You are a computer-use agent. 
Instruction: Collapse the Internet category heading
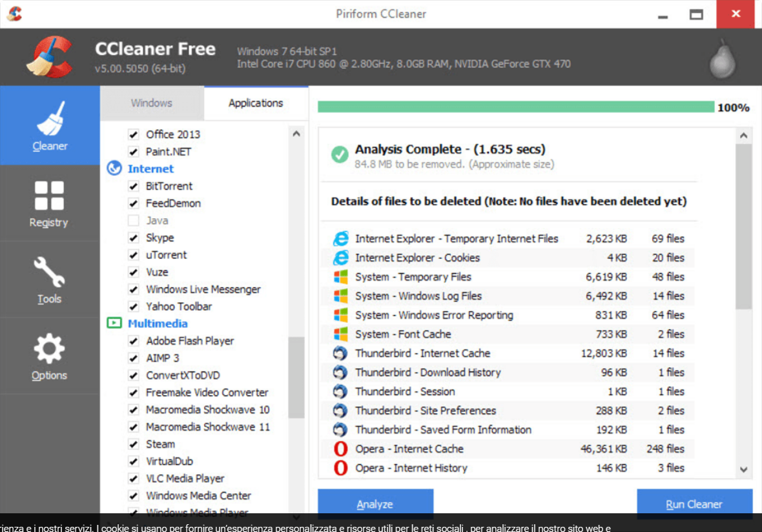150,169
